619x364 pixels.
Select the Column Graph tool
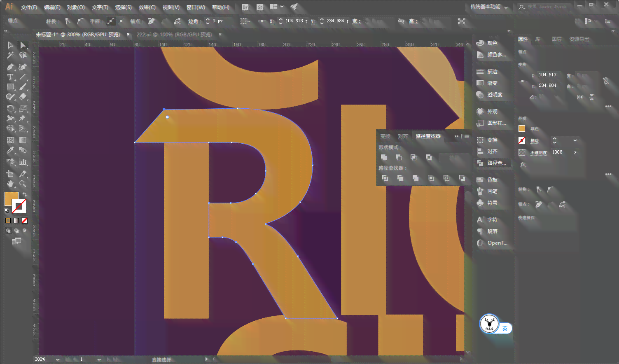(x=23, y=162)
